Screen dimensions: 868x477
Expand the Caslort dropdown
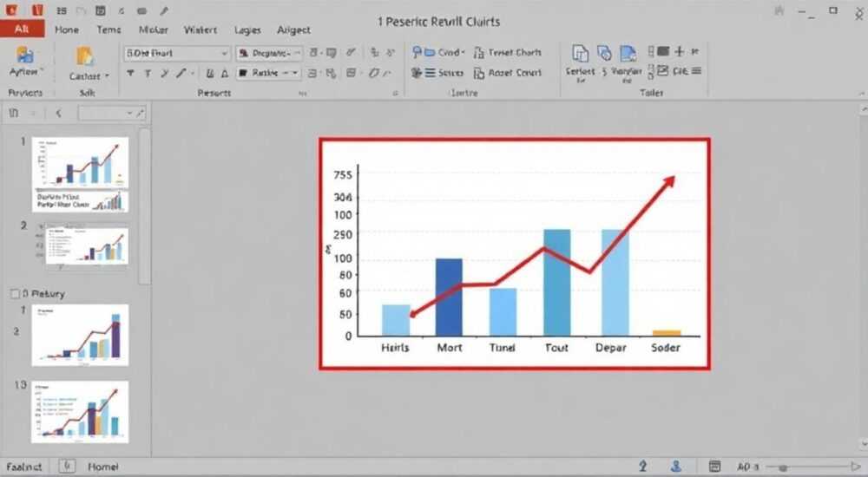pos(107,76)
